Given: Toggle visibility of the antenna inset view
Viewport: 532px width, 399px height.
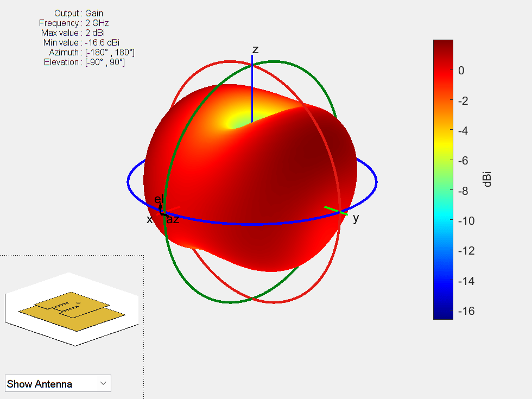Looking at the screenshot, I should click(x=58, y=383).
